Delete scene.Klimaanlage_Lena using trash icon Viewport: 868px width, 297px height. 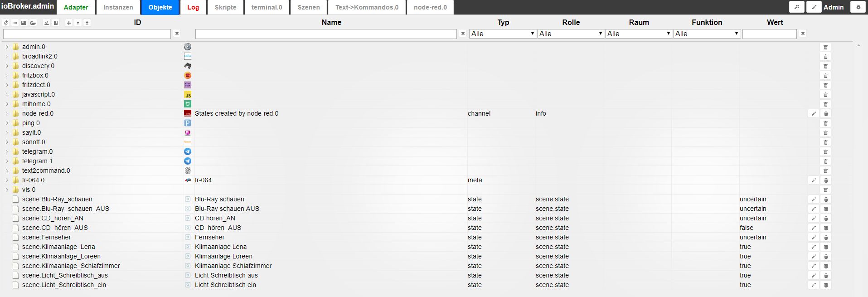click(x=825, y=247)
